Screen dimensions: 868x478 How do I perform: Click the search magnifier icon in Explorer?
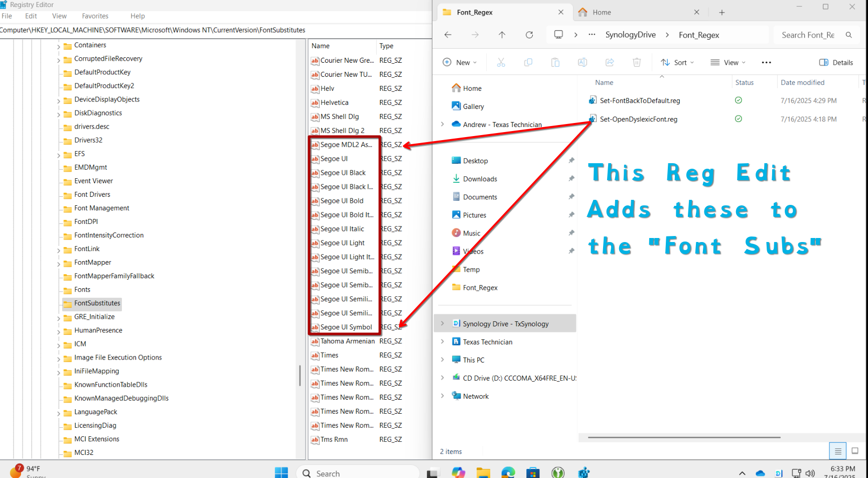(849, 35)
